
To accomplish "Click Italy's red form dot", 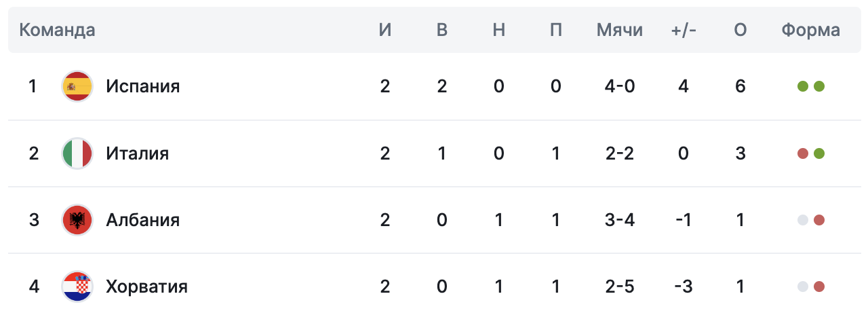I will [x=803, y=153].
